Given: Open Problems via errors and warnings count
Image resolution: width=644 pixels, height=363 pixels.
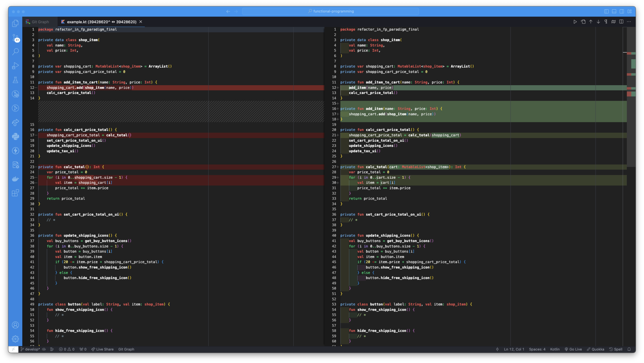Looking at the screenshot, I should point(67,349).
